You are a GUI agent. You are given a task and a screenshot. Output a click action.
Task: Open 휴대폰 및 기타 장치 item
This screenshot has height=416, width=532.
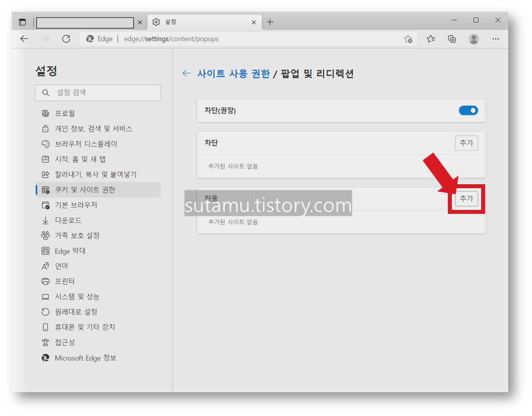tap(98, 327)
